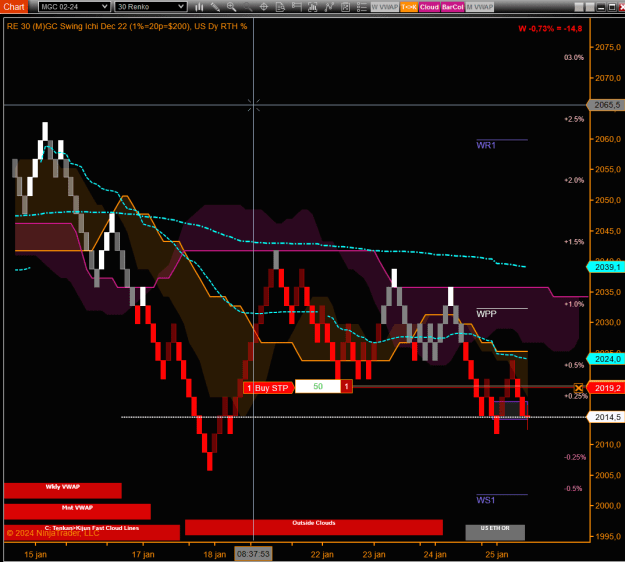Image resolution: width=625 pixels, height=562 pixels.
Task: Click the Outside Clouds red bar
Action: coord(314,527)
